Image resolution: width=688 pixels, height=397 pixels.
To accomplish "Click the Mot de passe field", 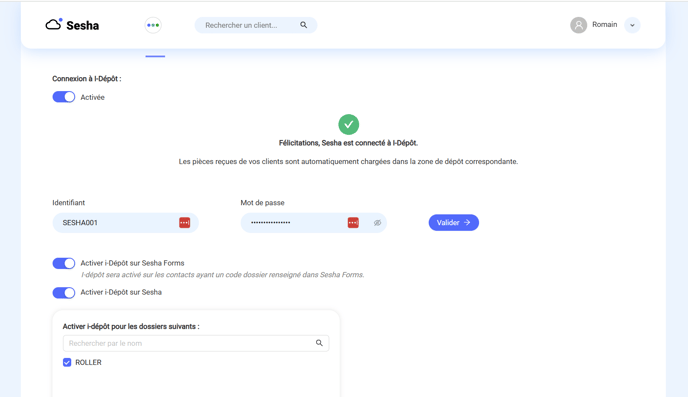I will pyautogui.click(x=313, y=223).
